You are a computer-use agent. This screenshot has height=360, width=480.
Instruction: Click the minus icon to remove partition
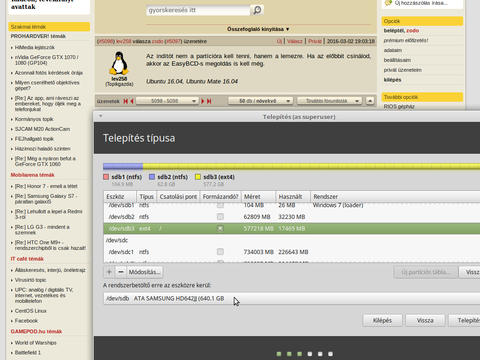click(121, 272)
